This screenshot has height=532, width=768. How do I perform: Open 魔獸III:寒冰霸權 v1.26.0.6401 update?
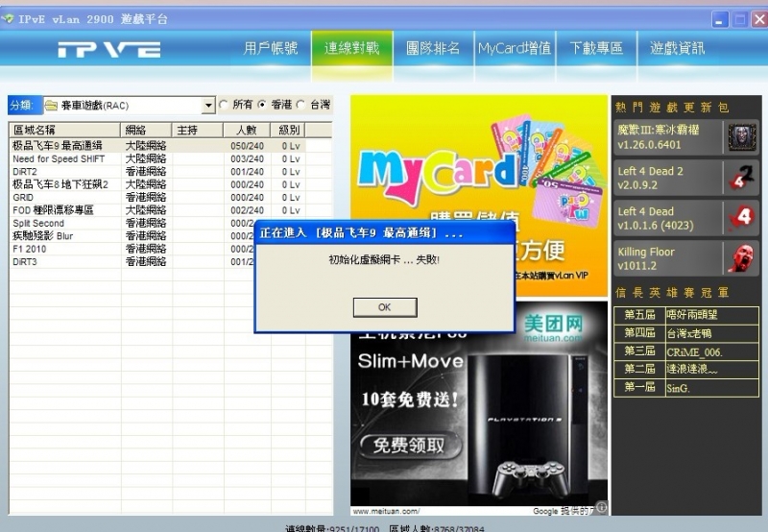(686, 137)
